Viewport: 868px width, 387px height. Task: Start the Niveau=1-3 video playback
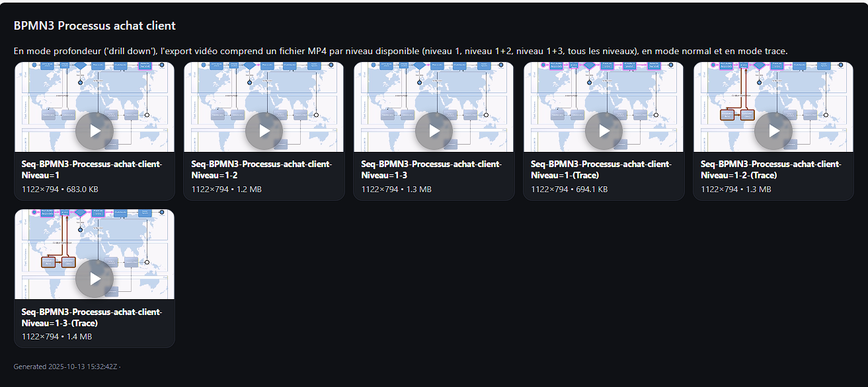coord(434,131)
